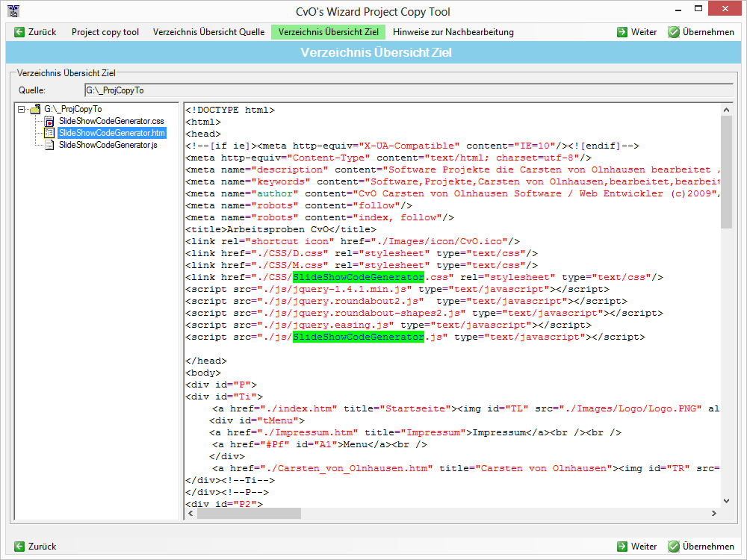This screenshot has width=747, height=560.
Task: Click the vertical scrollbar down arrow
Action: tap(726, 500)
